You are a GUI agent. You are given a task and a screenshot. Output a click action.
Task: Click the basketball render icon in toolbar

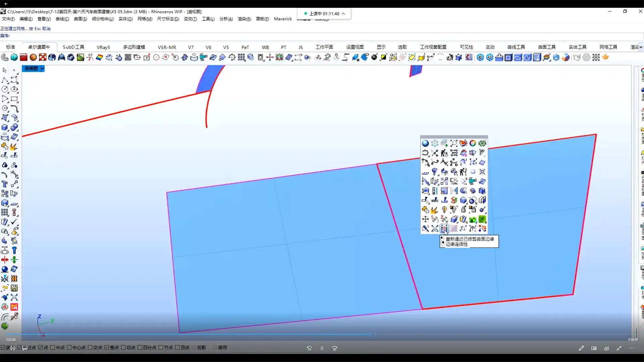click(x=33, y=58)
